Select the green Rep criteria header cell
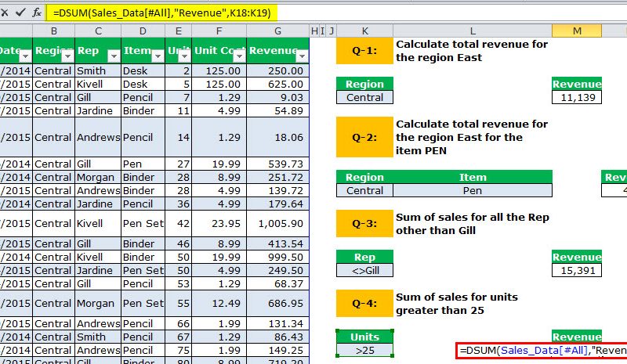 click(x=364, y=257)
